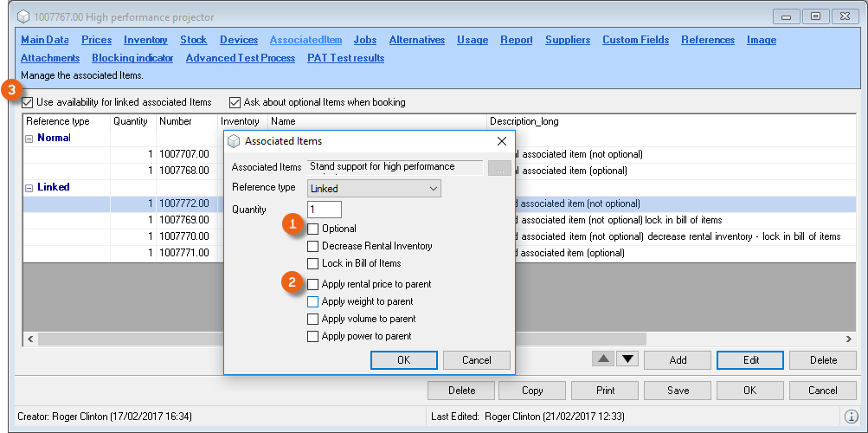Enable the Optional checkbox

313,229
